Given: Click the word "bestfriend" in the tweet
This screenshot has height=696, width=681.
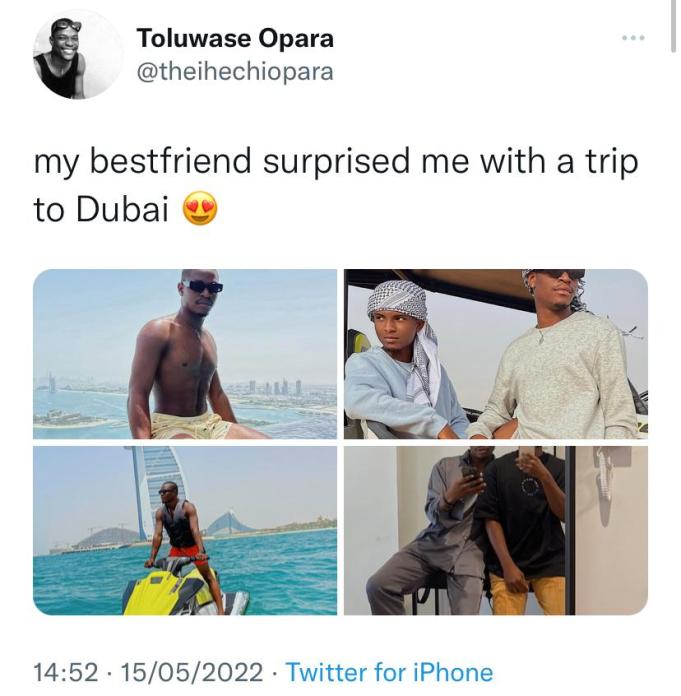Looking at the screenshot, I should point(171,161).
